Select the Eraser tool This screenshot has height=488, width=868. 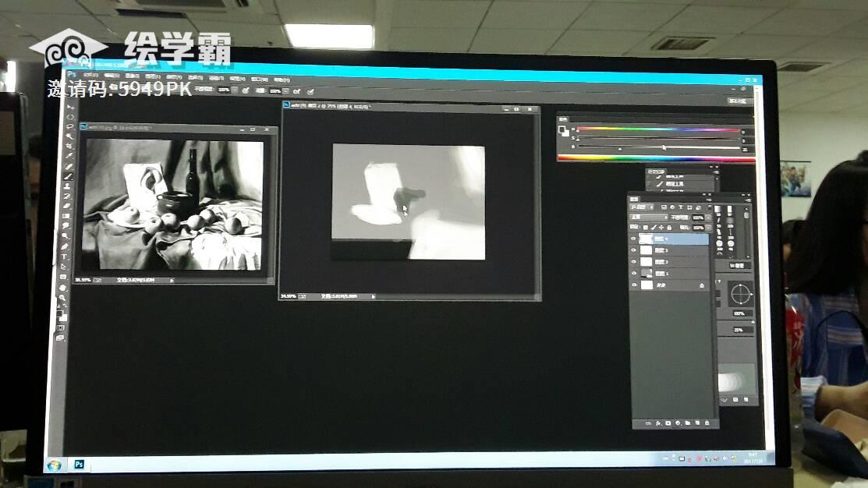pyautogui.click(x=68, y=206)
